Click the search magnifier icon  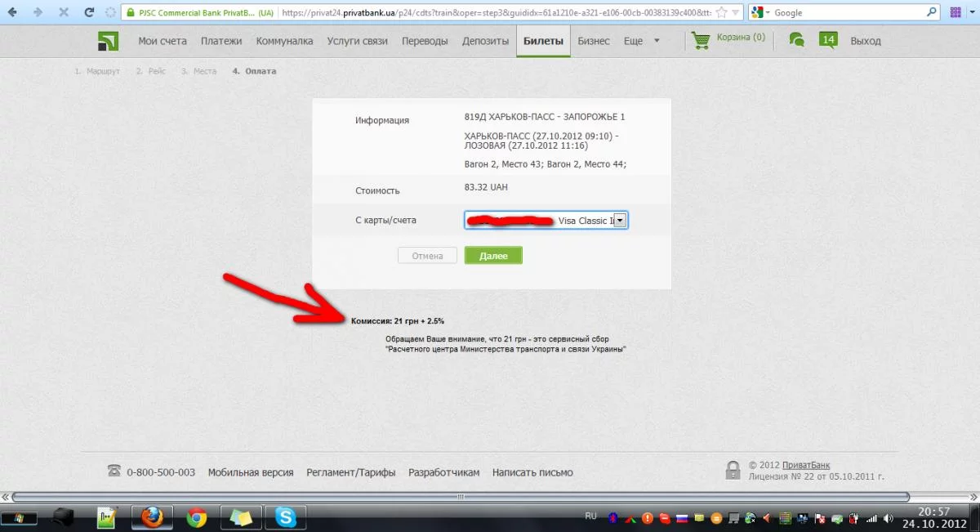click(933, 12)
